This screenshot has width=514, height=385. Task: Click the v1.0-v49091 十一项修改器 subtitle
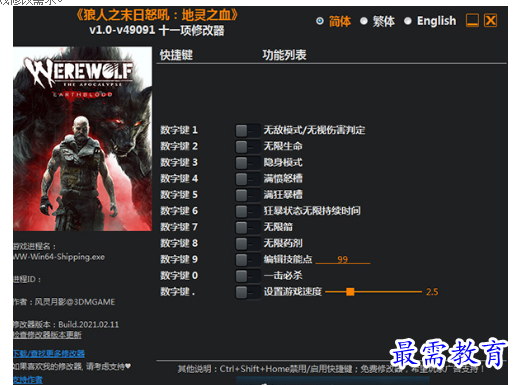coord(157,30)
